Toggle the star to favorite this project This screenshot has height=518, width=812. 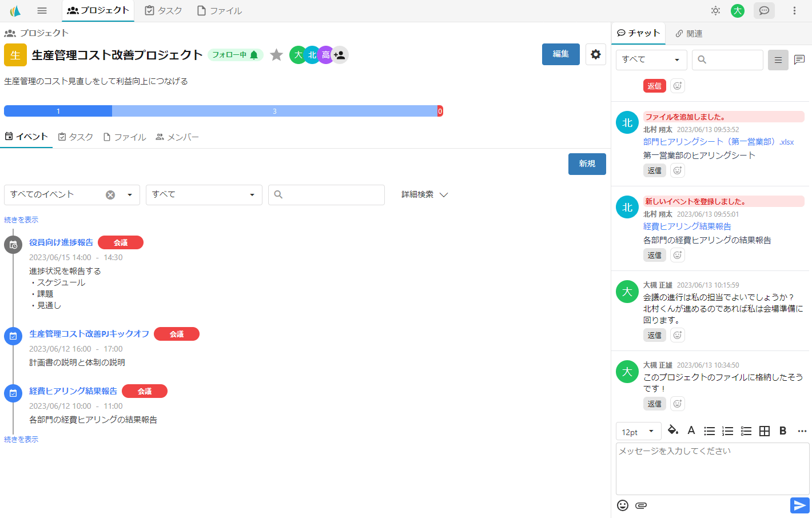[x=276, y=54]
